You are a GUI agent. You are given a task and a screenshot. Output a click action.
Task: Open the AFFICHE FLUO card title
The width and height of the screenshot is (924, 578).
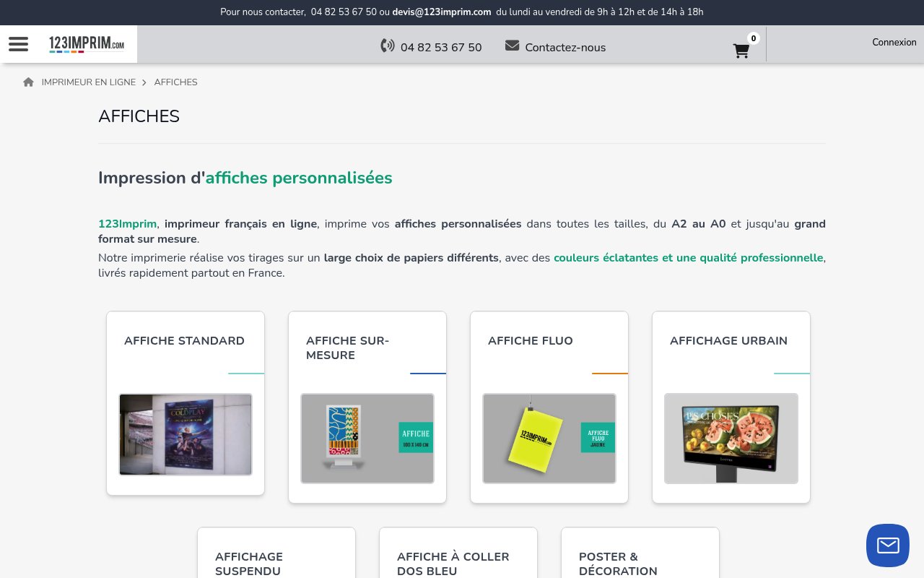tap(531, 341)
